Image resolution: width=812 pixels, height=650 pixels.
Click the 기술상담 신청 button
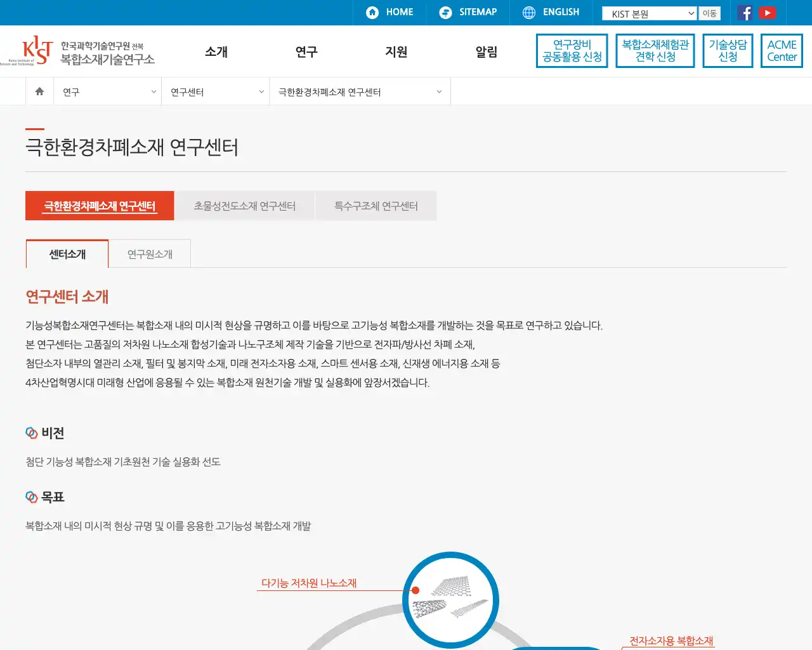pos(728,51)
